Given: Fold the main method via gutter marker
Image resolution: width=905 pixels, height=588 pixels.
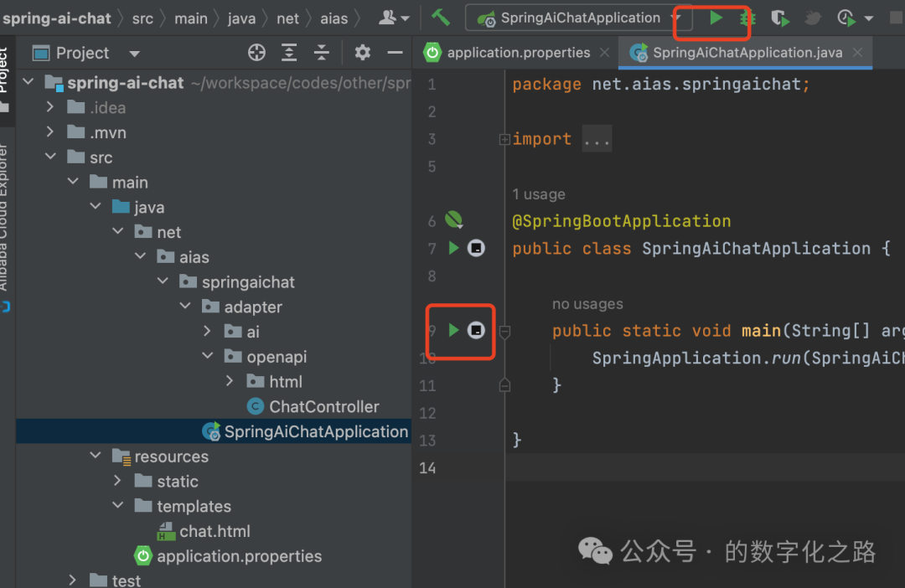Looking at the screenshot, I should [x=504, y=331].
